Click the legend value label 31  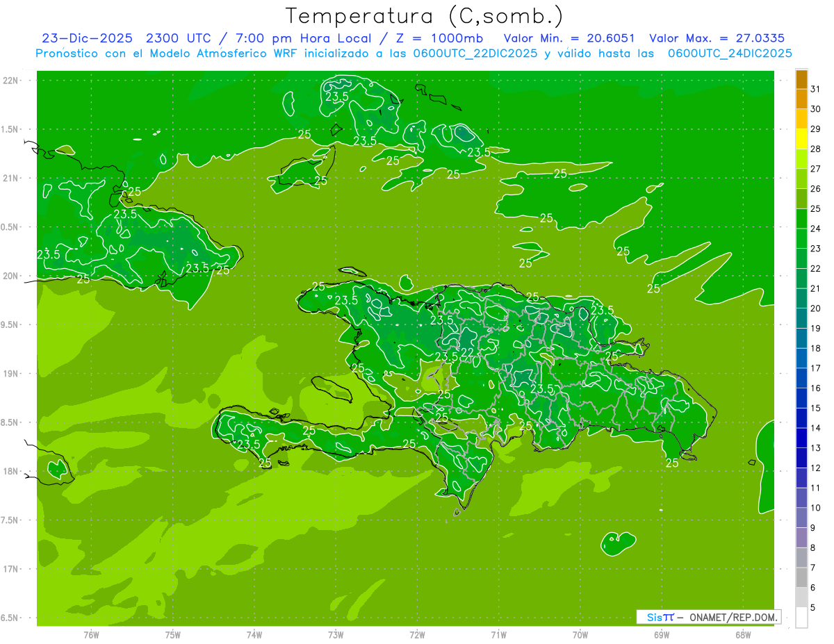click(816, 88)
